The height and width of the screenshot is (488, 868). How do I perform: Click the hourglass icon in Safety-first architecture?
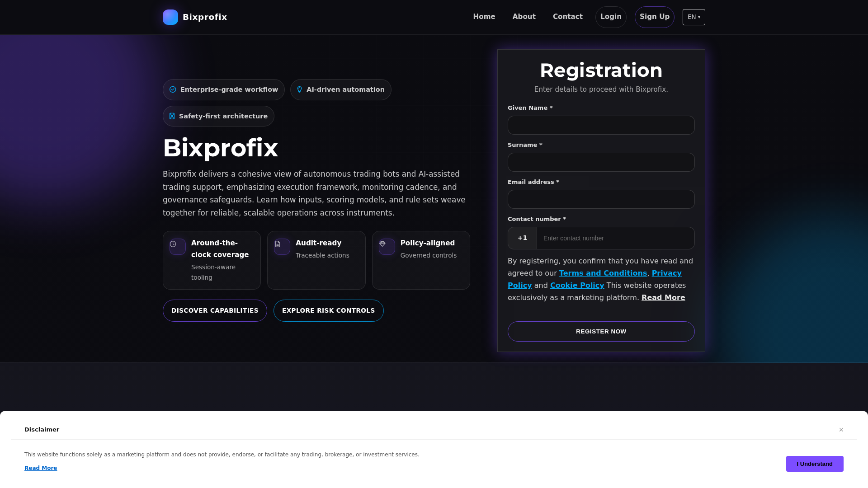(x=172, y=116)
